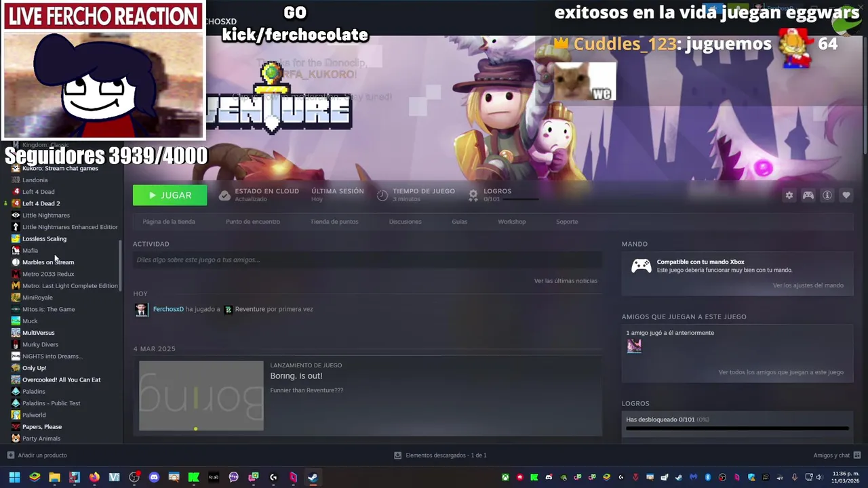Viewport: 868px width, 488px height.
Task: Open File Explorer from taskbar
Action: [x=54, y=477]
